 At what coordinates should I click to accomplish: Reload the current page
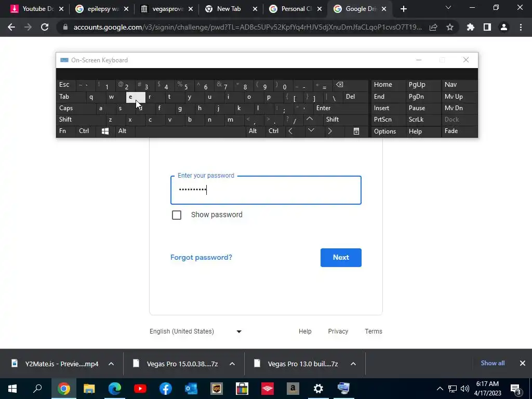pyautogui.click(x=45, y=27)
